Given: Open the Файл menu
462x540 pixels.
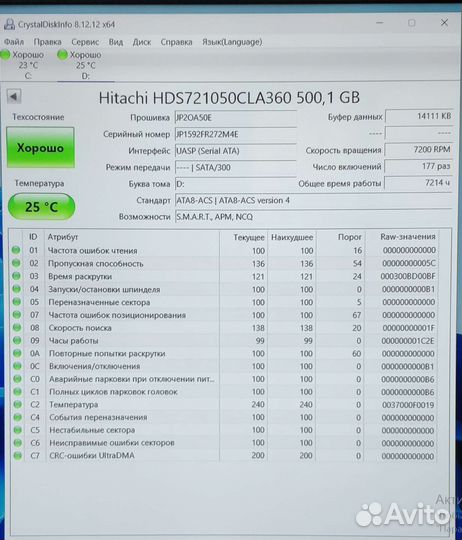Looking at the screenshot, I should click(x=14, y=42).
